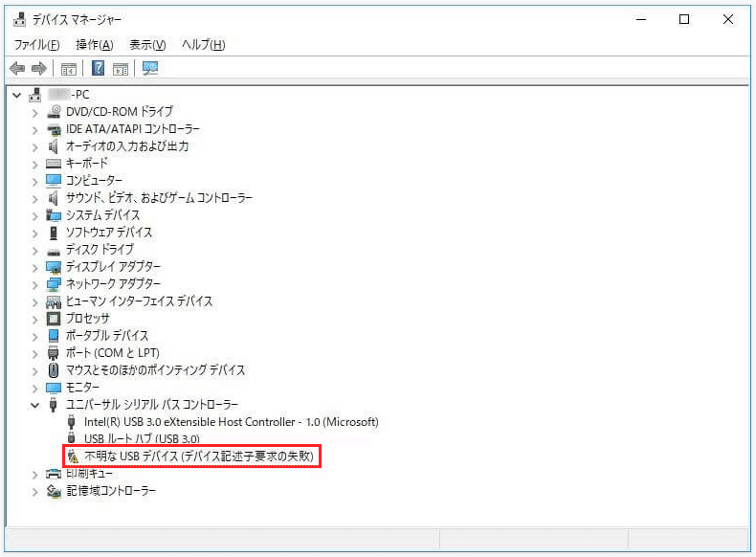This screenshot has width=756, height=557.
Task: Collapse the root -PC node
Action: tap(17, 95)
